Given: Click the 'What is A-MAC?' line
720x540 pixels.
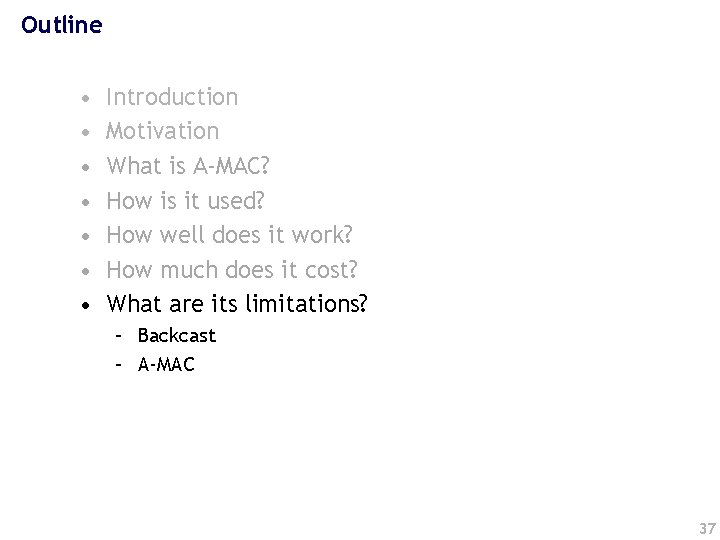Looking at the screenshot, I should [x=187, y=165].
